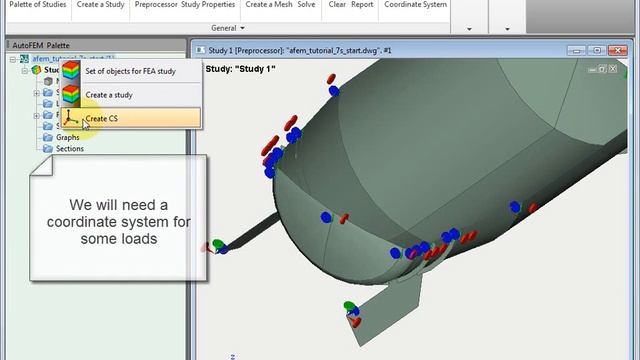640x360 pixels.
Task: Select the Sections folder icon in tree
Action: coord(48,149)
